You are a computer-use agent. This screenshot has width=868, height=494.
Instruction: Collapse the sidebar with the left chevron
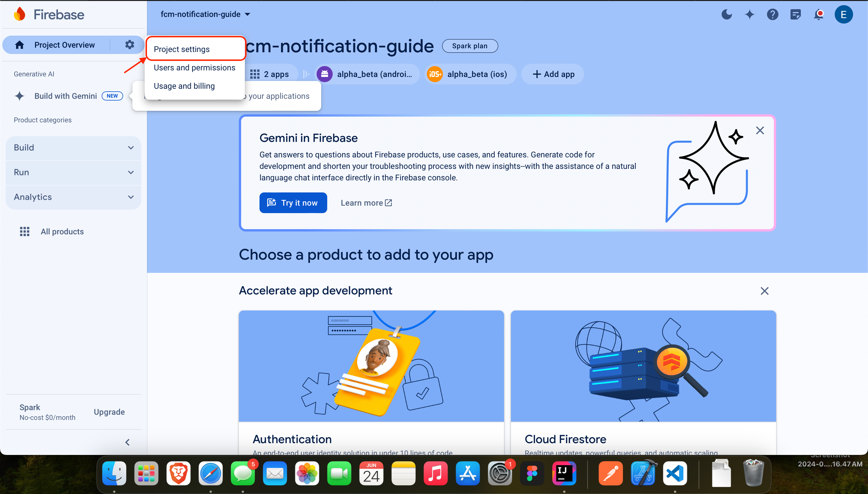[127, 442]
